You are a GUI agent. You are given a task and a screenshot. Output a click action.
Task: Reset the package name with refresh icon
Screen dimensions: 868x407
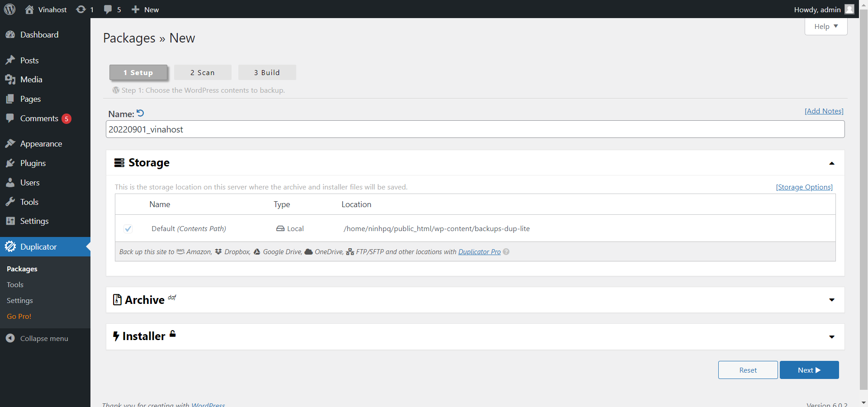140,113
